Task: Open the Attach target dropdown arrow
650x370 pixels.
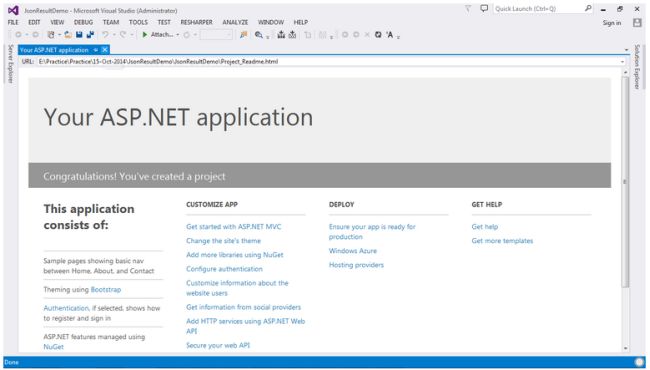Action: tap(178, 35)
